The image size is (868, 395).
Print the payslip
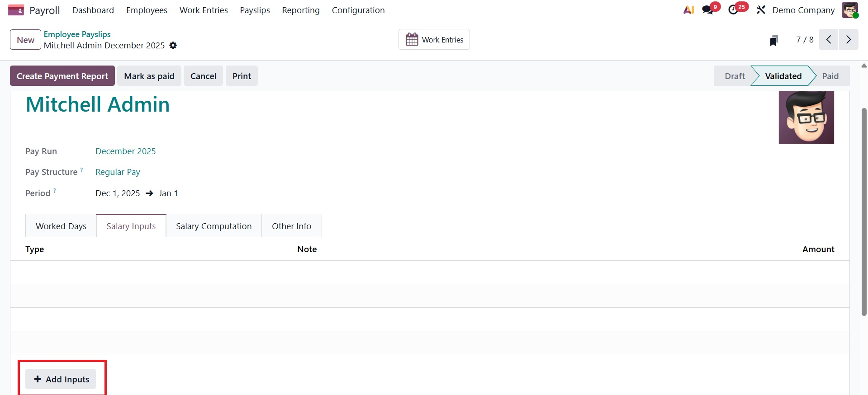(242, 76)
